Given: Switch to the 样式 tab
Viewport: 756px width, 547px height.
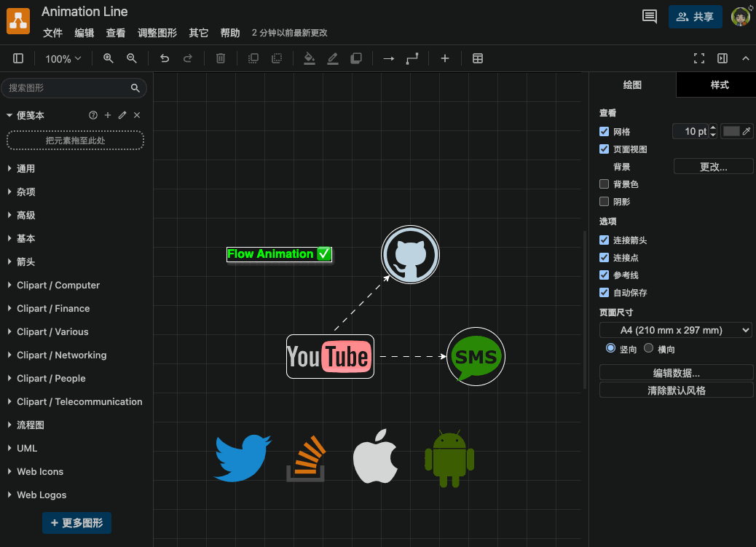Looking at the screenshot, I should point(720,85).
